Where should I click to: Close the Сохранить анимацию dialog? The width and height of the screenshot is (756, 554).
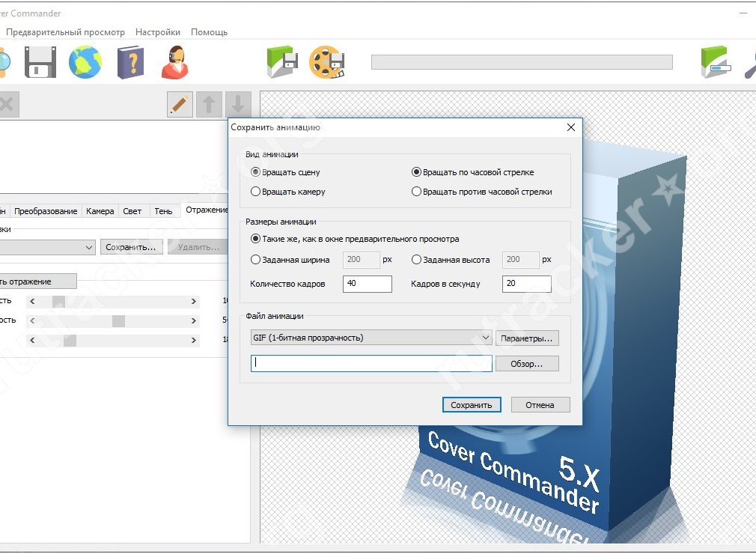click(571, 127)
